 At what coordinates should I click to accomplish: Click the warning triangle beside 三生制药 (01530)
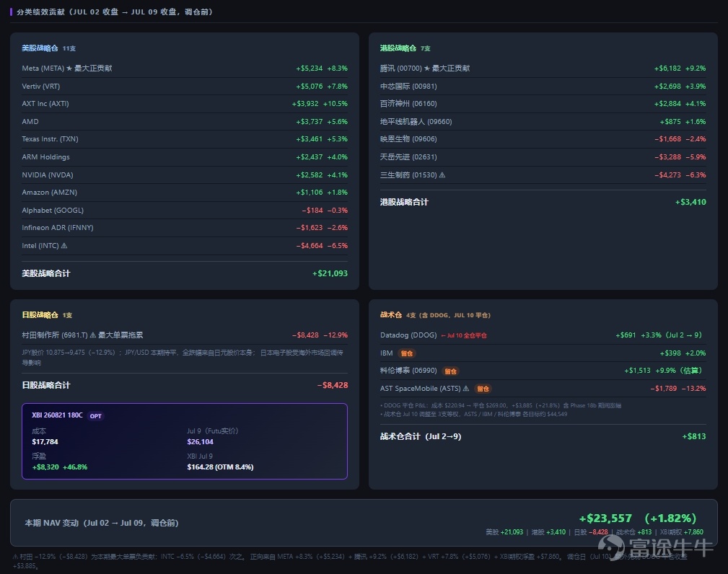pyautogui.click(x=442, y=175)
